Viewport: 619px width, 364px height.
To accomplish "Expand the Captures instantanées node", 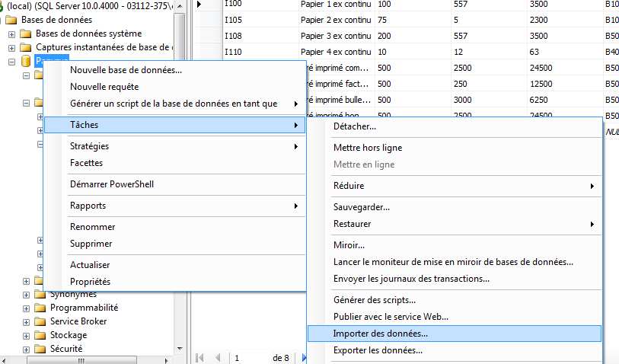I will (x=11, y=47).
